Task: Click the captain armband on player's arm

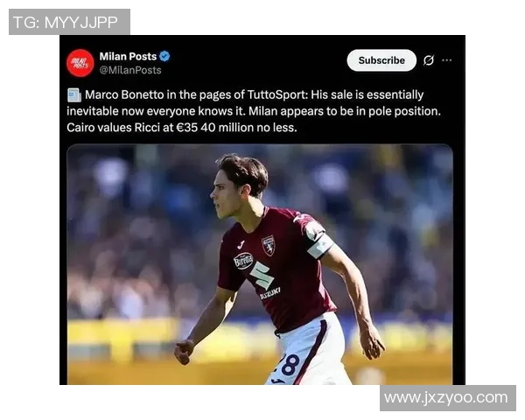Action: pos(320,246)
